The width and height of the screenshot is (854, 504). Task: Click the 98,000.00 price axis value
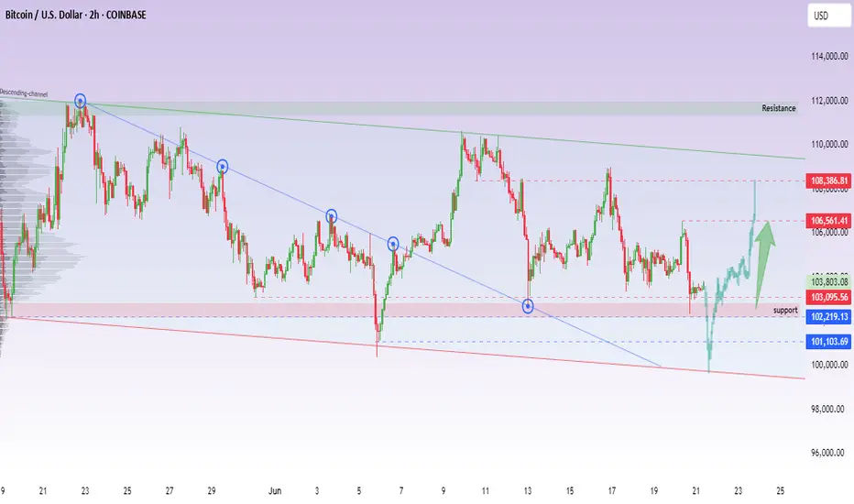[x=829, y=409]
